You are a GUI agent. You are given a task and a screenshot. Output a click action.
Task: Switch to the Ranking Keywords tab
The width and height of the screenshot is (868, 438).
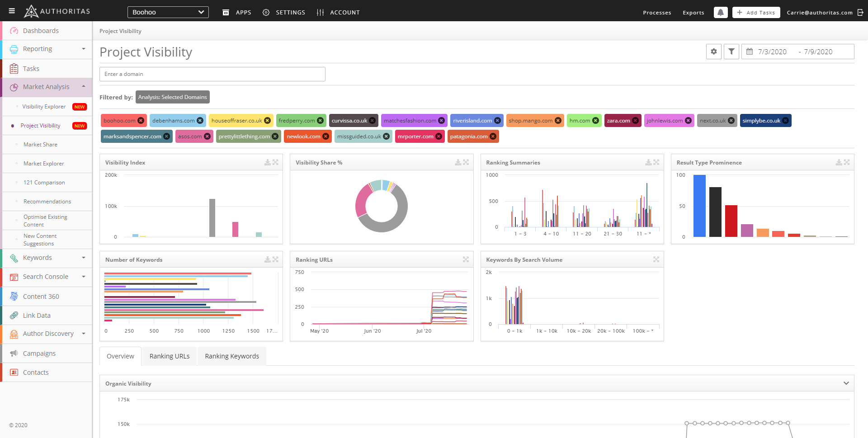click(231, 356)
